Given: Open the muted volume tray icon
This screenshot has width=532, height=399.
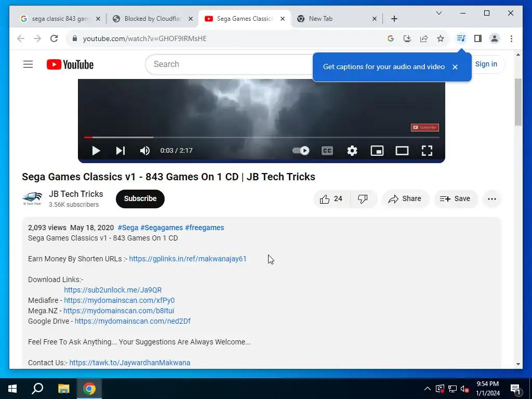Looking at the screenshot, I should pos(465,389).
